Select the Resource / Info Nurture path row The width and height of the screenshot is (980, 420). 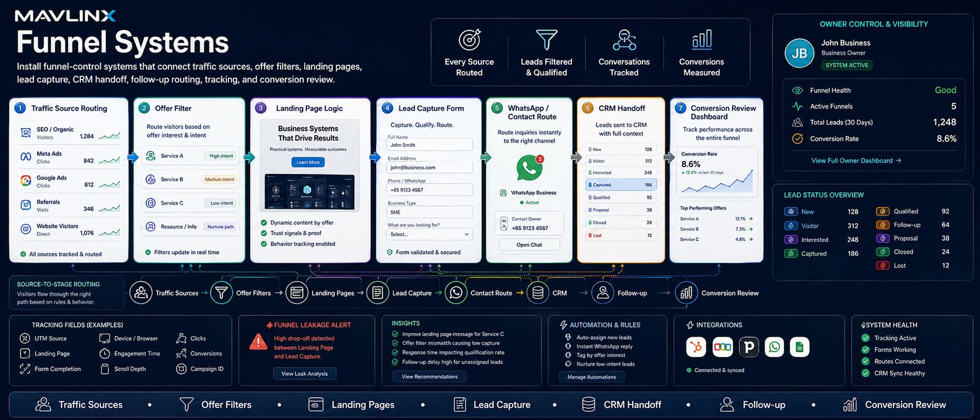pyautogui.click(x=190, y=227)
